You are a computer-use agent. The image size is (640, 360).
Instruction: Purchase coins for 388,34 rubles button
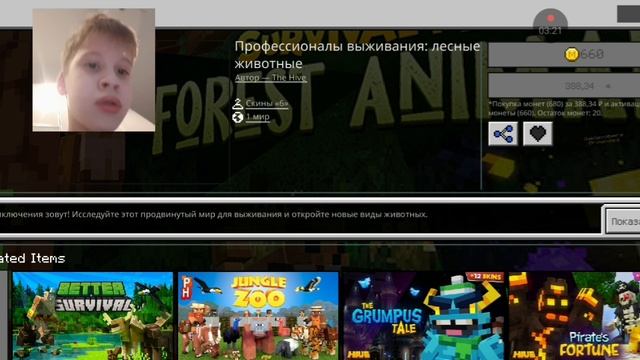pos(564,86)
